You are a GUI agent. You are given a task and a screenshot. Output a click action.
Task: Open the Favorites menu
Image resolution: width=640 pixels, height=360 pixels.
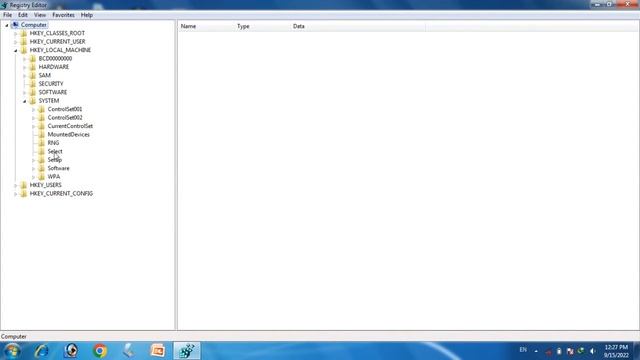pyautogui.click(x=63, y=15)
